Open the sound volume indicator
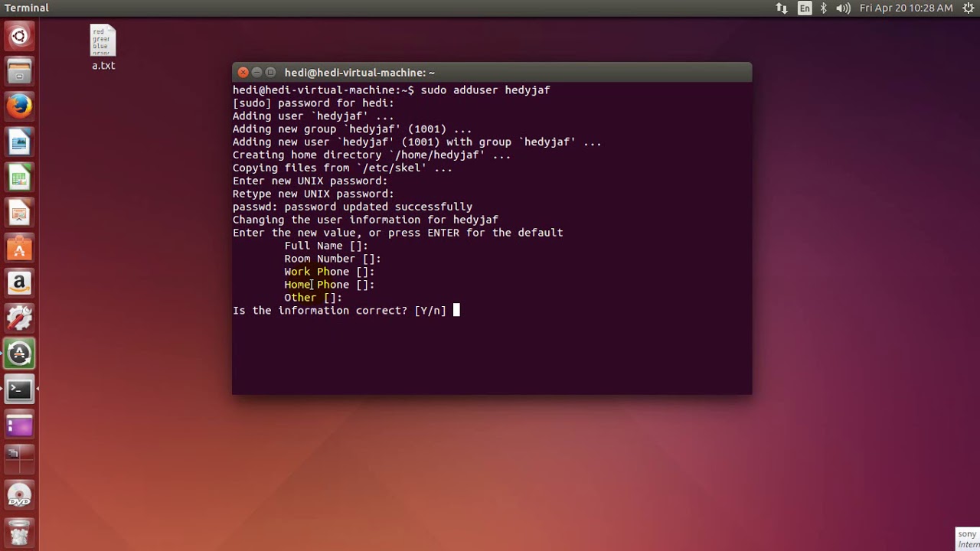Image resolution: width=980 pixels, height=551 pixels. pyautogui.click(x=844, y=8)
